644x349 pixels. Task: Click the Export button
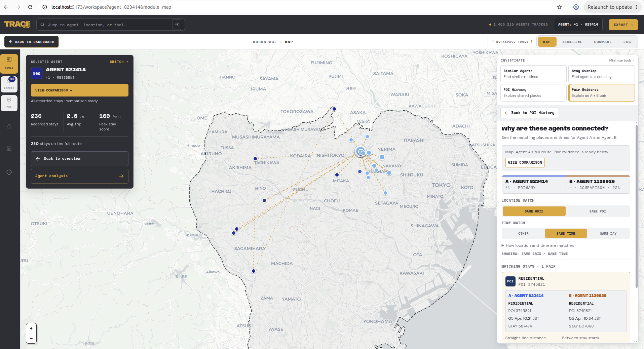click(623, 25)
